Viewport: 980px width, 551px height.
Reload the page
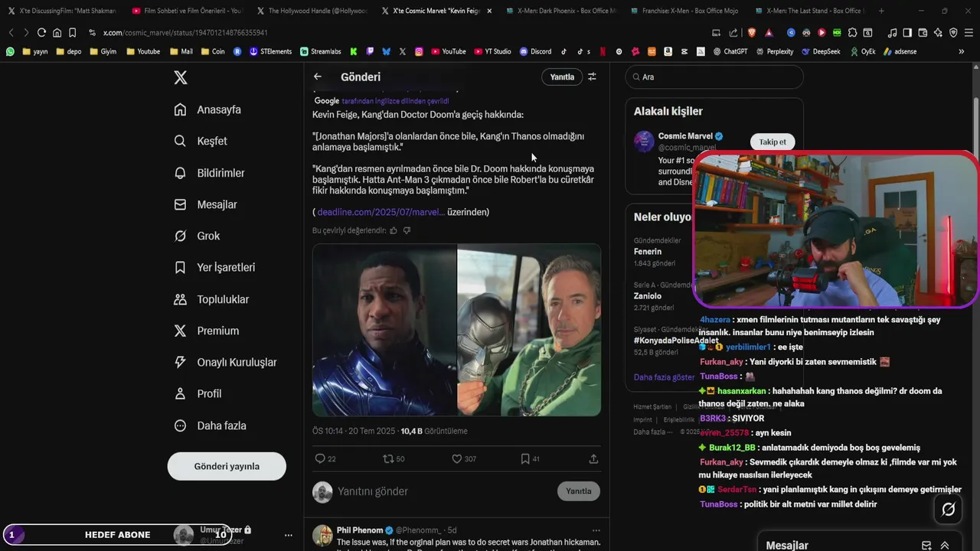(x=41, y=32)
